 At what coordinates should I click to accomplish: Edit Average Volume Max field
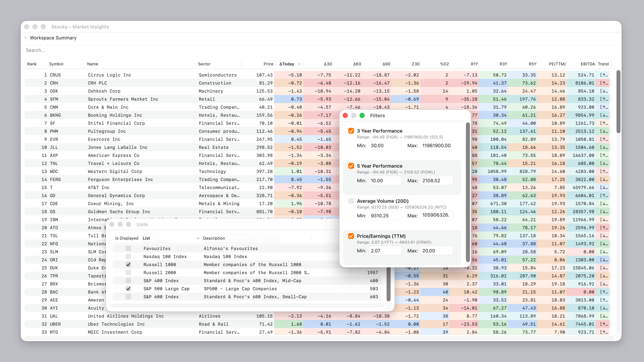pos(437,215)
